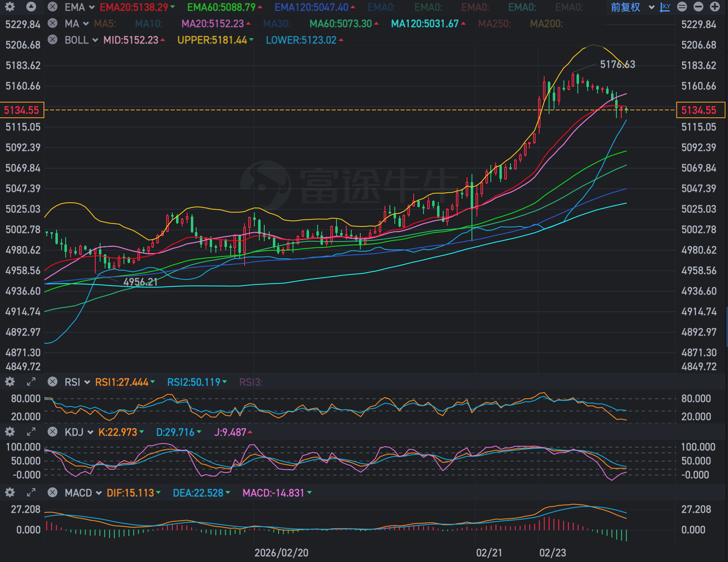Click the 2026/02/20 date on time axis

point(281,553)
